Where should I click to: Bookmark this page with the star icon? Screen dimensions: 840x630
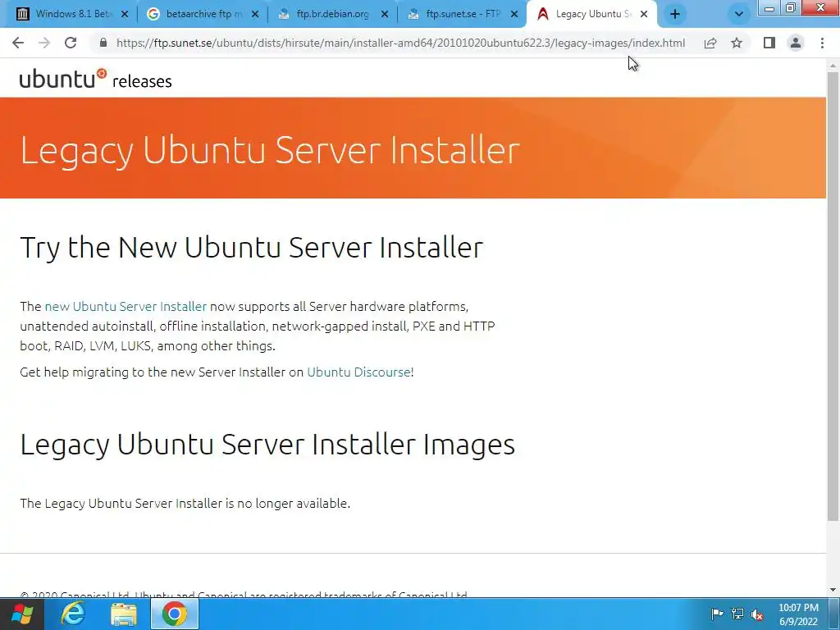coord(737,43)
